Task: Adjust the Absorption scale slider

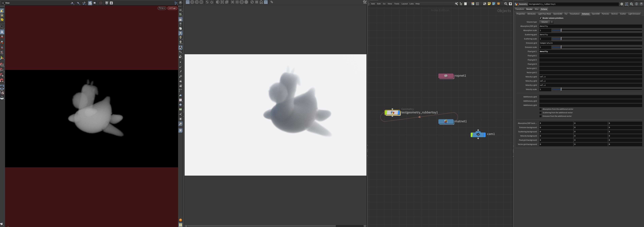Action: (561, 30)
